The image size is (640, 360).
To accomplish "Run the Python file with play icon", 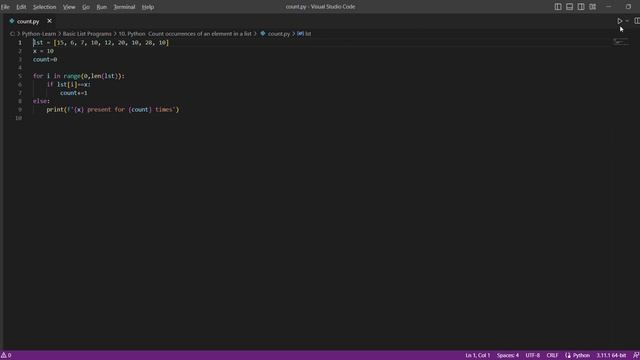I will (x=619, y=21).
